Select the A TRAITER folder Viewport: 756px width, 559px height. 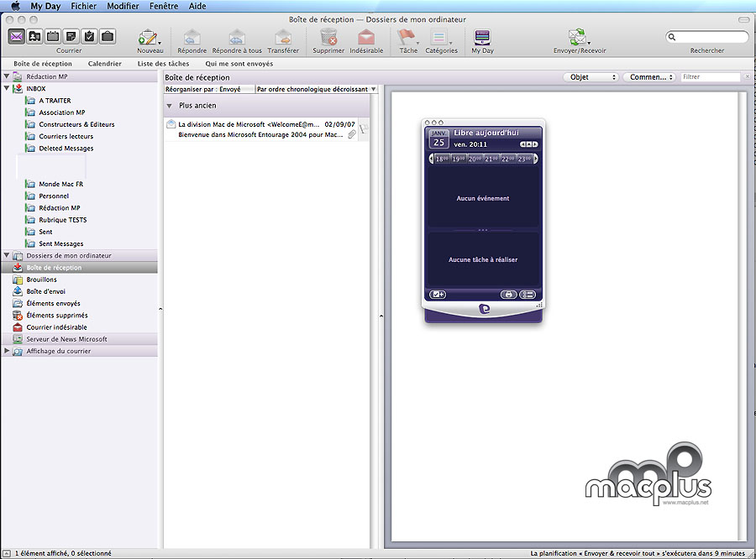(x=55, y=100)
